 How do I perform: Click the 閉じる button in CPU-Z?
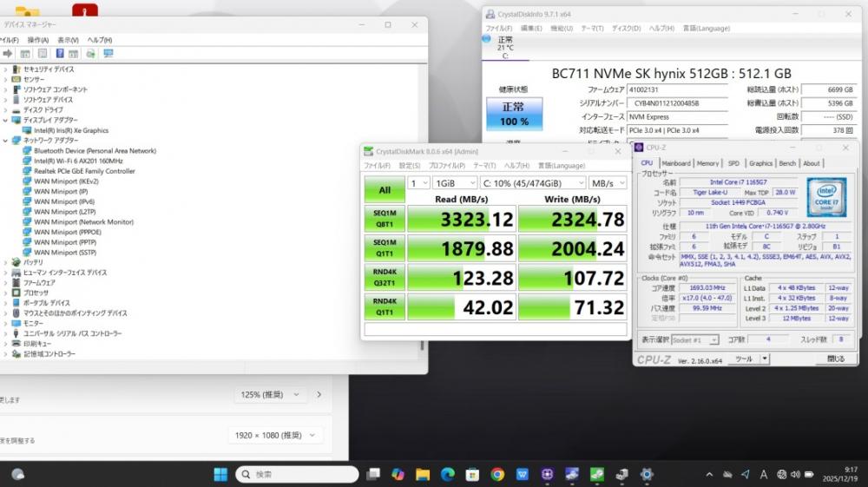pyautogui.click(x=835, y=359)
